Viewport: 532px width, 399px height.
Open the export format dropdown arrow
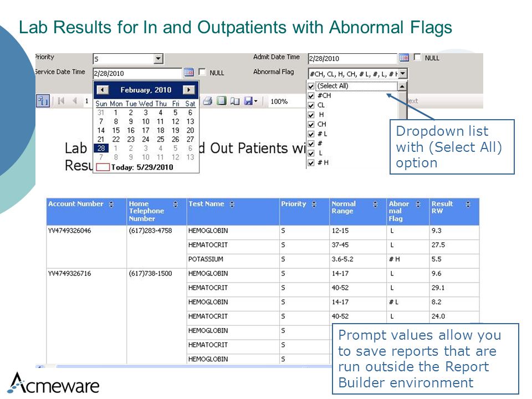(256, 101)
